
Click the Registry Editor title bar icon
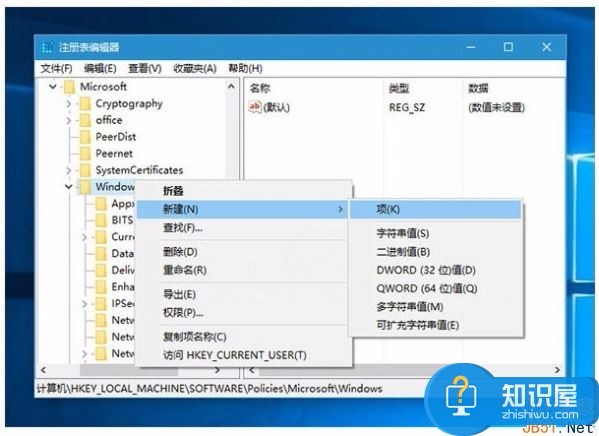pyautogui.click(x=47, y=47)
